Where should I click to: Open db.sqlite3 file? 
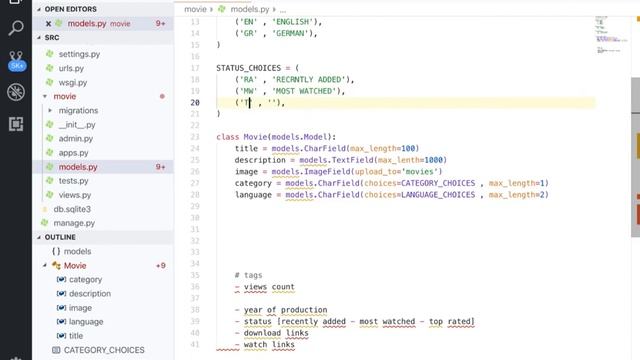pyautogui.click(x=72, y=209)
